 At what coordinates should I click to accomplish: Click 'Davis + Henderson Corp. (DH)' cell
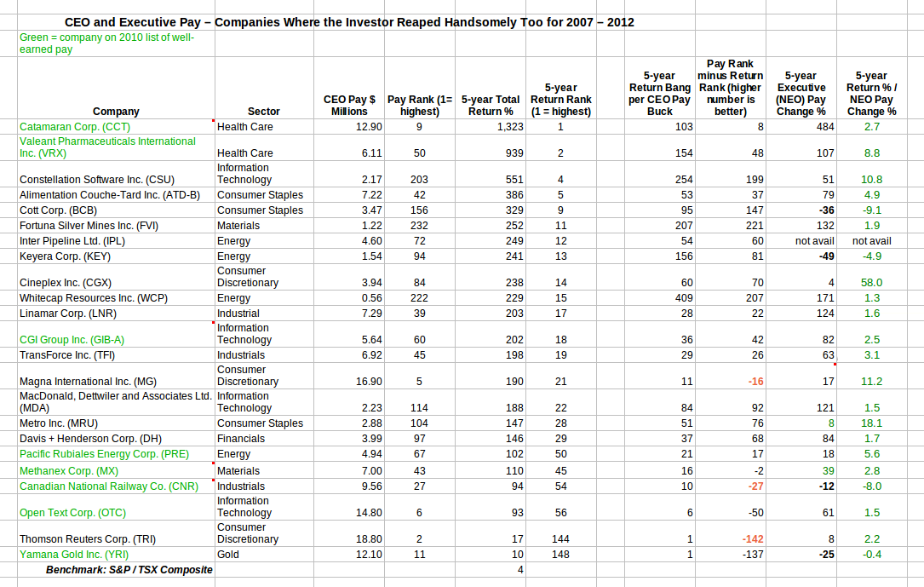[x=116, y=439]
